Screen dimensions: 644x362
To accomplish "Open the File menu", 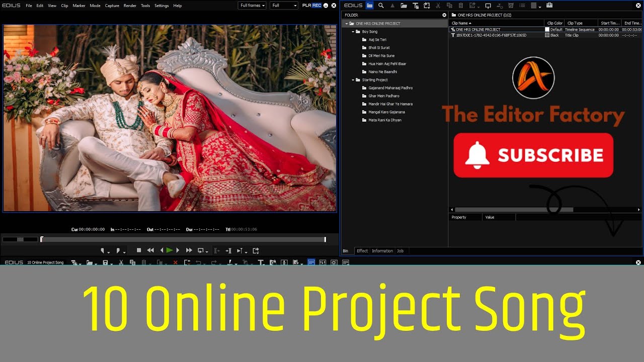I will click(x=29, y=6).
